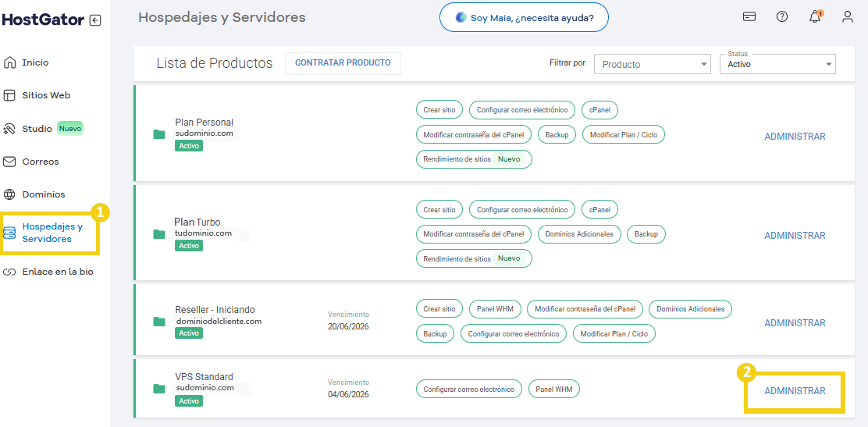The width and height of the screenshot is (868, 427).
Task: Click the CONTRATAR PRODUCTO button
Action: coord(343,63)
